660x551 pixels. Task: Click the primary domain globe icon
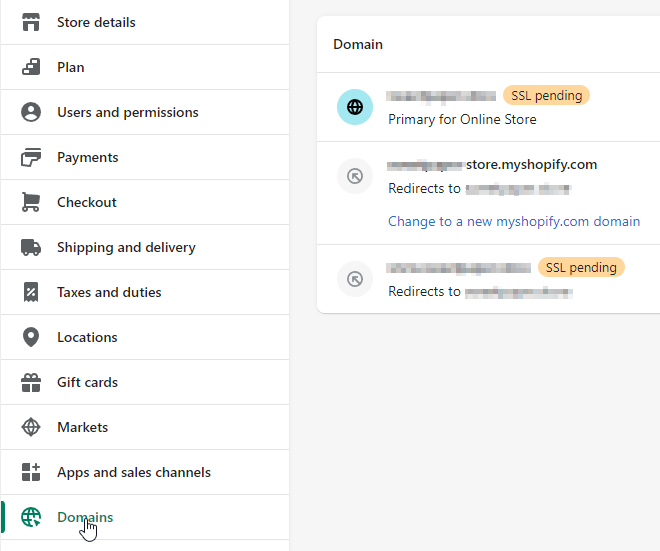pyautogui.click(x=355, y=107)
